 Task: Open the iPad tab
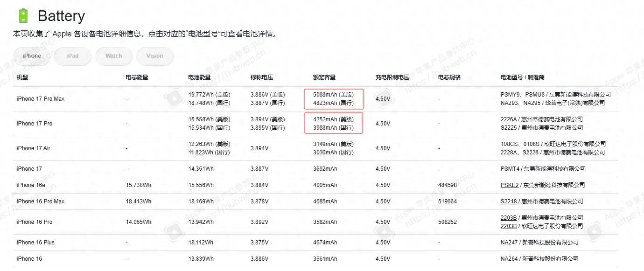[x=73, y=56]
